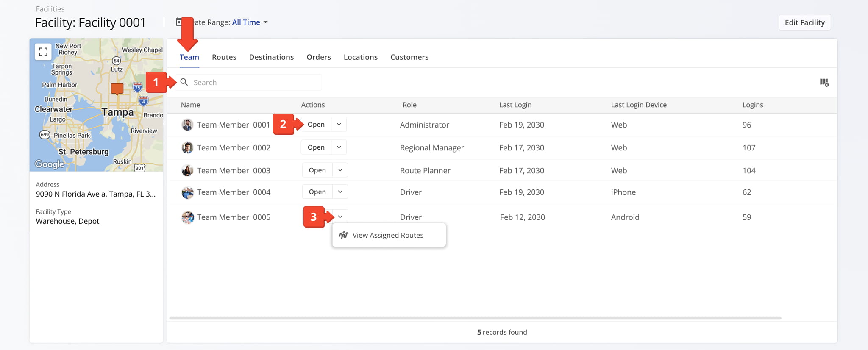Switch to the Routes tab
The image size is (868, 350).
pyautogui.click(x=224, y=57)
